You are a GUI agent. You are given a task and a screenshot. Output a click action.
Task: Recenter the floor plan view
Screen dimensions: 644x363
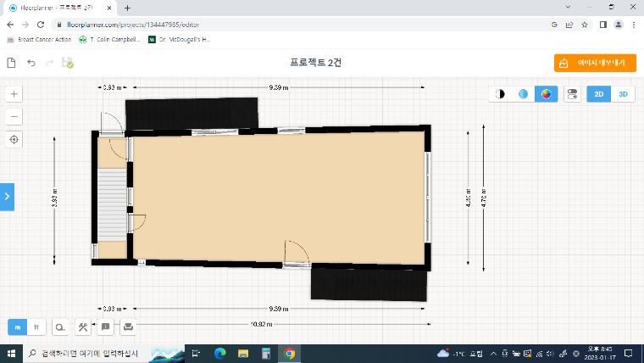pyautogui.click(x=14, y=139)
